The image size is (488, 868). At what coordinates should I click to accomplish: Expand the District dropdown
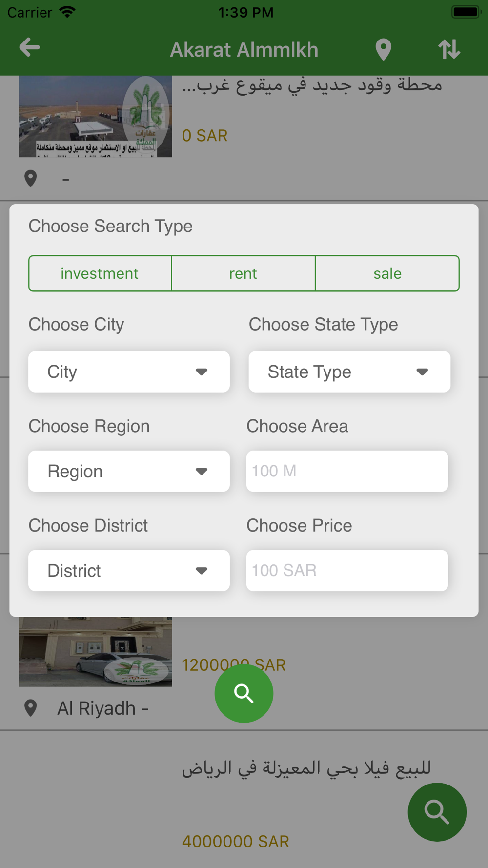tap(129, 571)
